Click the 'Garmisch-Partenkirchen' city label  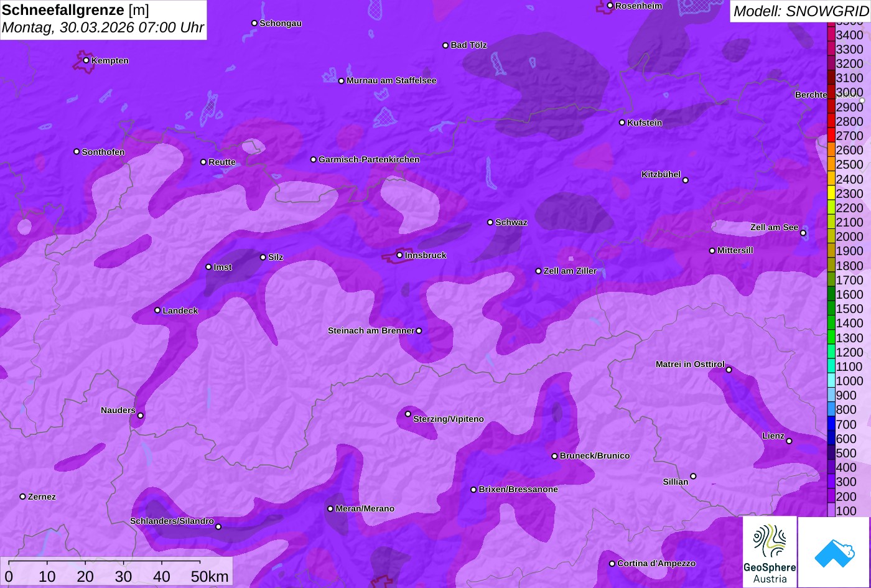[x=369, y=159]
